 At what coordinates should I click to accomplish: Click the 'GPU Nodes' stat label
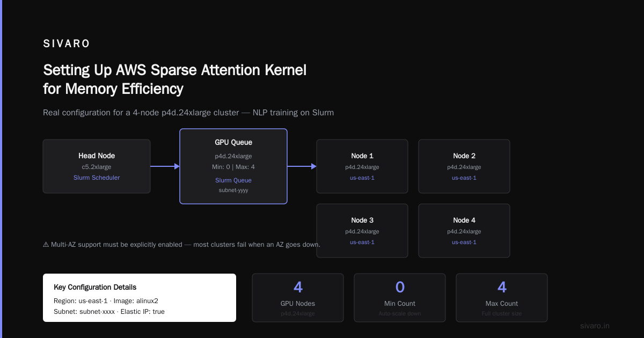298,303
